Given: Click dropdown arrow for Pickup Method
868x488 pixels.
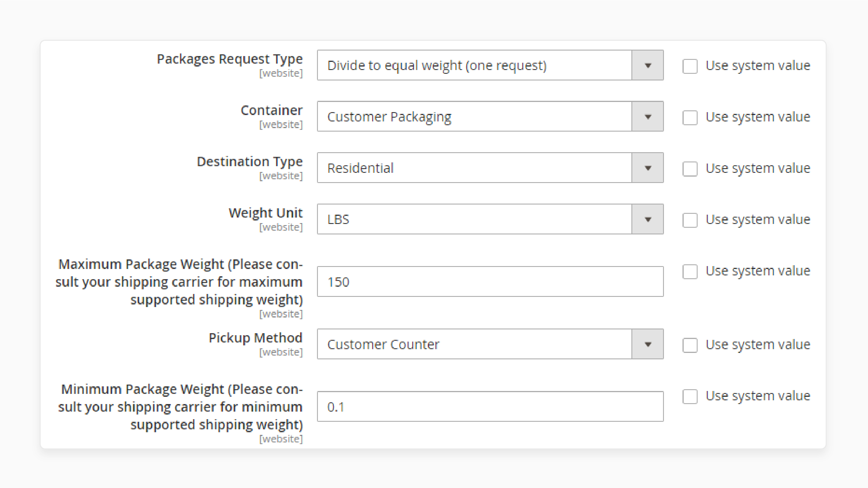Looking at the screenshot, I should (650, 344).
